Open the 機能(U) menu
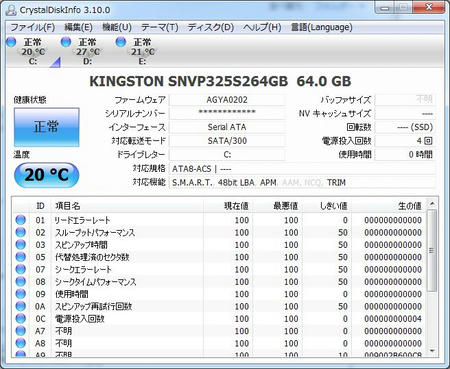The image size is (450, 369). coord(117,27)
